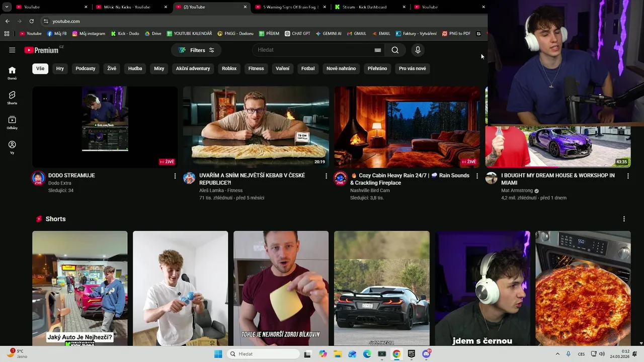
Task: Open the Nashville Bird Cam channel link
Action: pos(370,191)
